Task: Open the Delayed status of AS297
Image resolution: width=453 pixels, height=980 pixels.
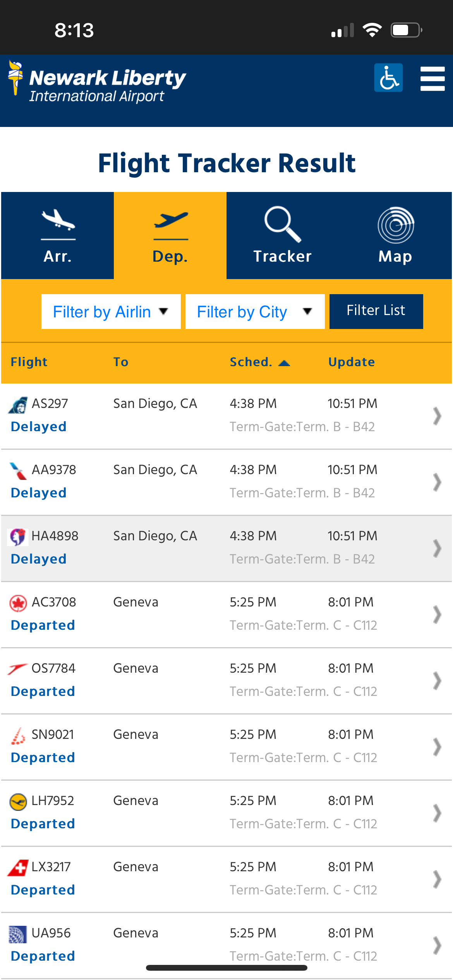Action: click(x=39, y=427)
